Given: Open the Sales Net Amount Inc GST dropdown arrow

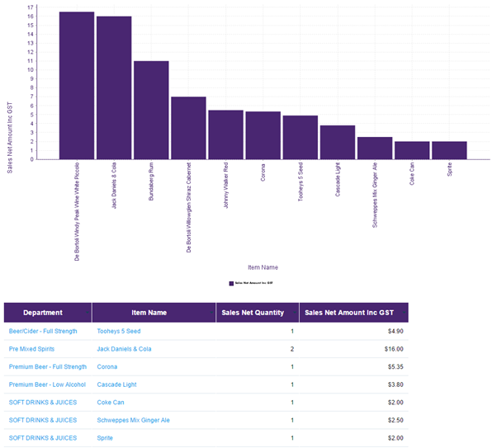Looking at the screenshot, I should [405, 313].
